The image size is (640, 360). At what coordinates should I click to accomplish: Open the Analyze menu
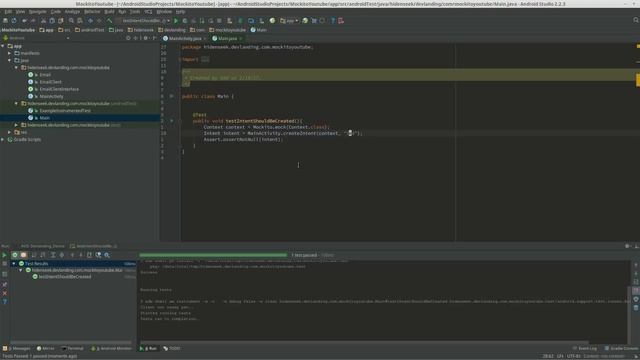pos(72,12)
